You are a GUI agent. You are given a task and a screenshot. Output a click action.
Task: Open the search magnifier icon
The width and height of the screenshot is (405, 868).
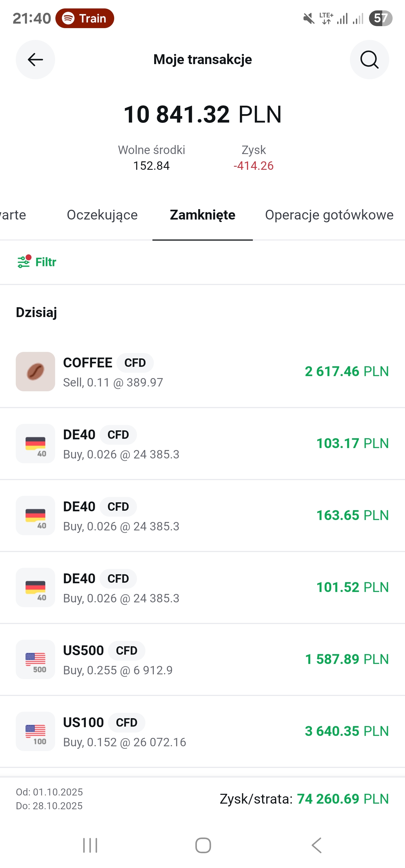point(369,60)
